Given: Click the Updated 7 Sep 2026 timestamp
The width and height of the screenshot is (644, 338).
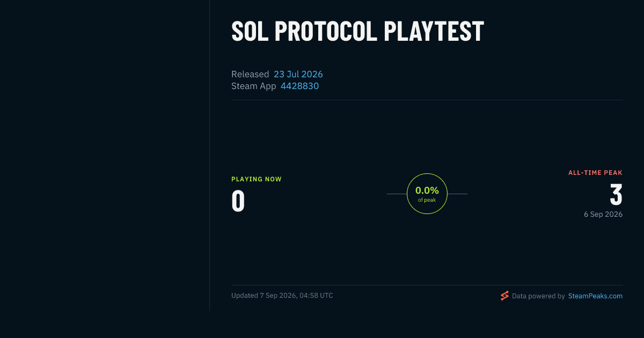Looking at the screenshot, I should (x=282, y=296).
